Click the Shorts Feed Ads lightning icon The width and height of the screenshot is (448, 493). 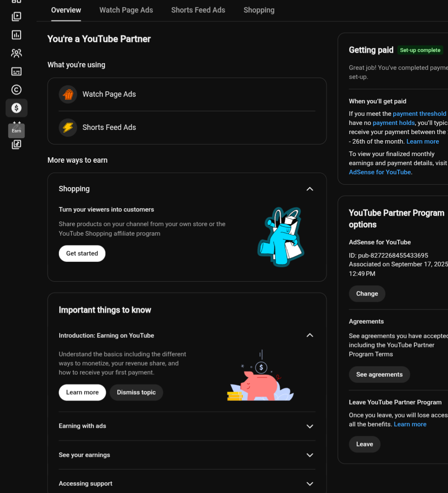point(68,127)
